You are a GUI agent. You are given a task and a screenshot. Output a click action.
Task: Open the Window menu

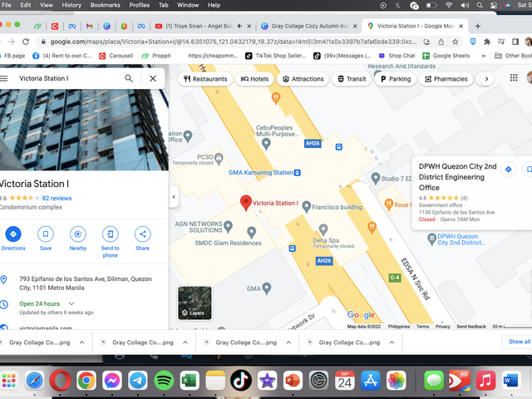(188, 5)
